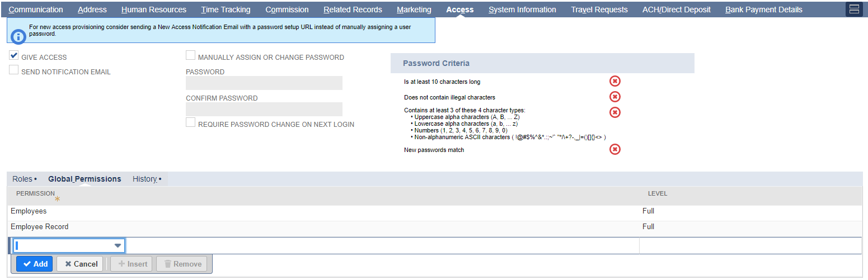Expand the permission dropdown arrow
Image resolution: width=868 pixels, height=280 pixels.
tap(118, 245)
